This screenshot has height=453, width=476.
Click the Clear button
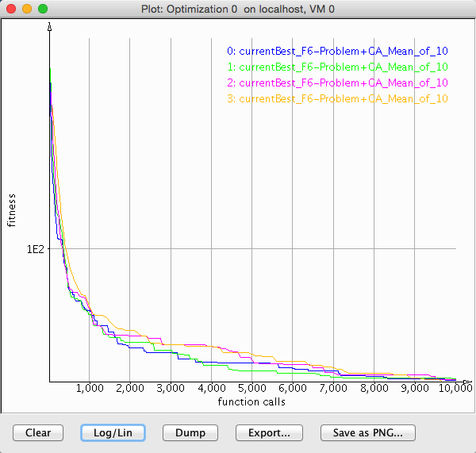point(38,432)
